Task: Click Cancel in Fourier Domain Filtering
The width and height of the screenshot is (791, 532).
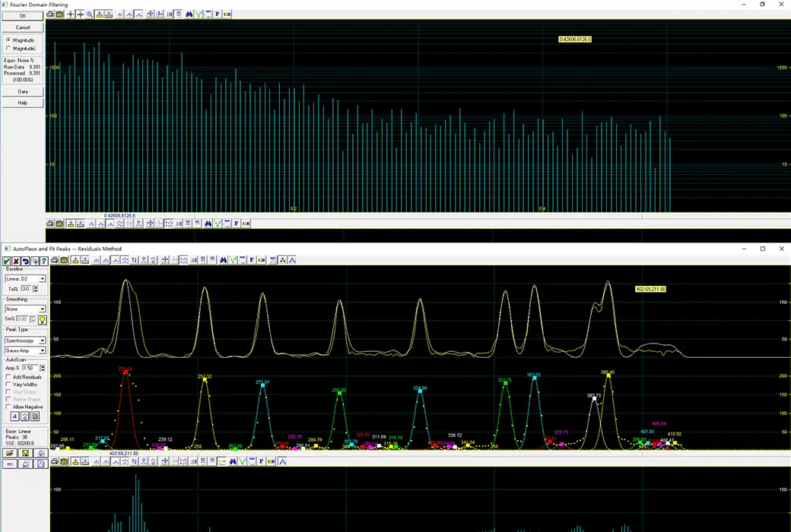Action: (23, 27)
